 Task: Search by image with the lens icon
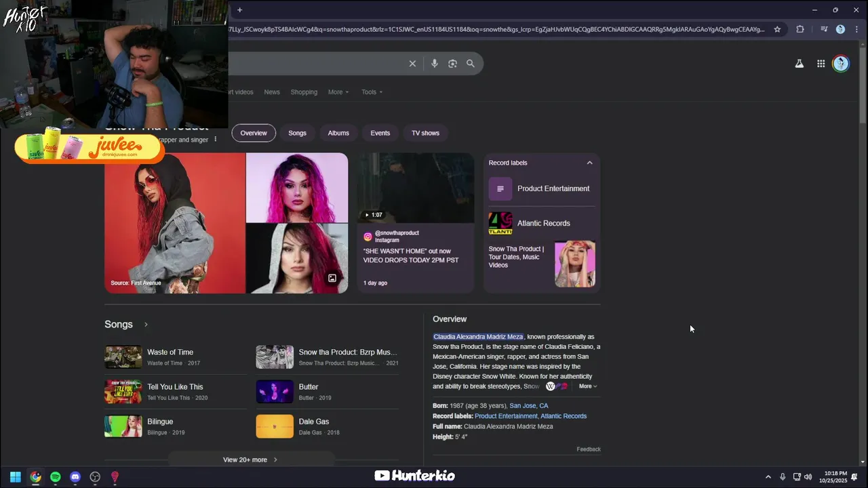pos(452,64)
